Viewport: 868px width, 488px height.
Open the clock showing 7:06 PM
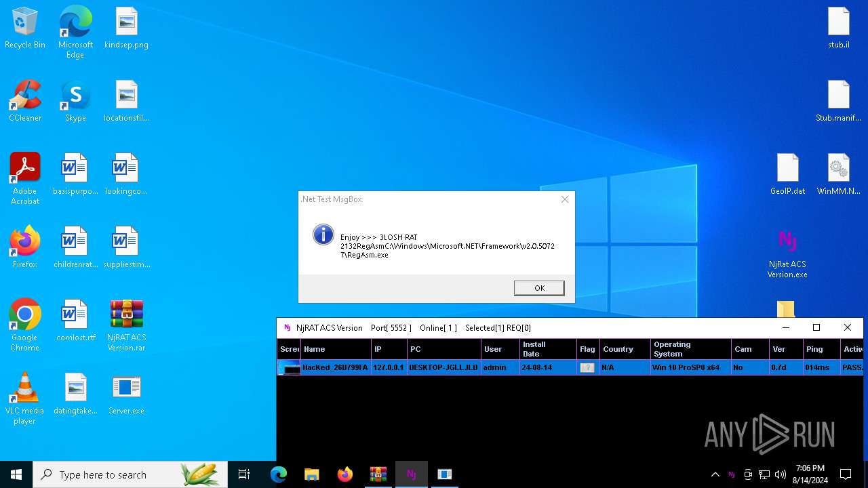coord(810,474)
